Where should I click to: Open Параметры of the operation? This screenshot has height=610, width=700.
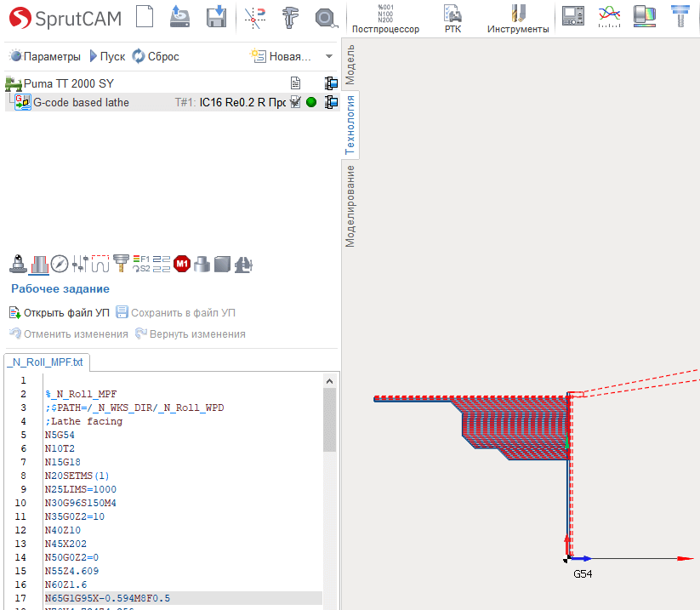[45, 56]
